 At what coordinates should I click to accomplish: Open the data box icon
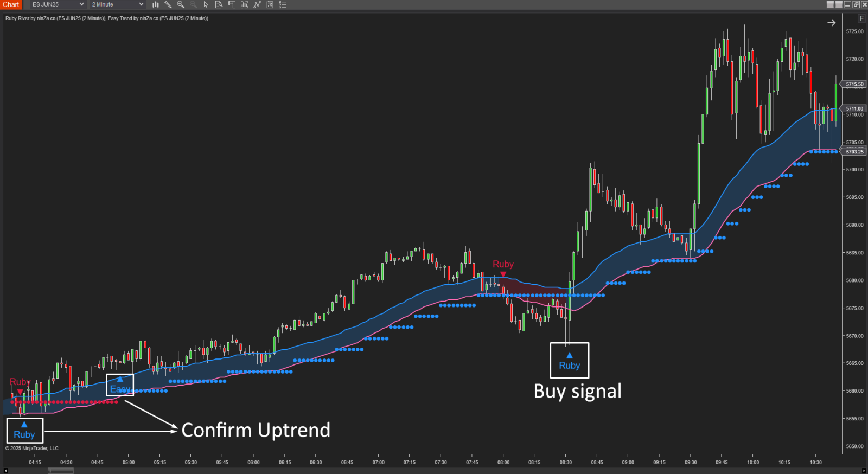219,4
